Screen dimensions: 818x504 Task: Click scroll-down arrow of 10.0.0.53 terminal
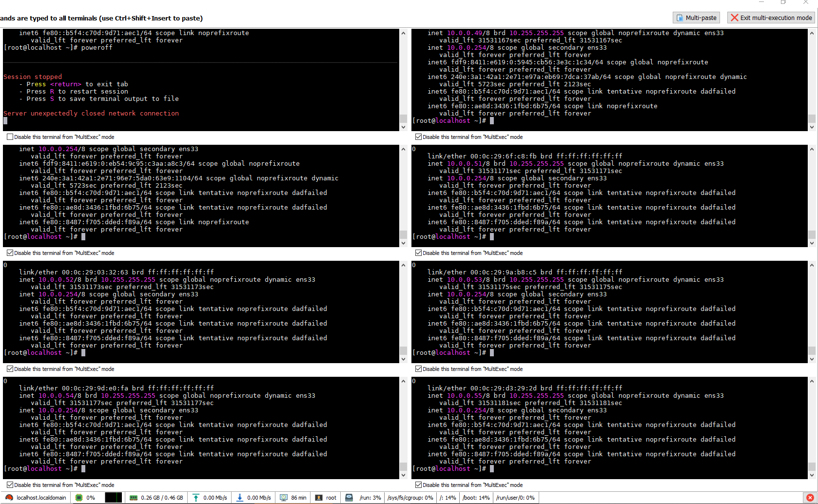812,359
